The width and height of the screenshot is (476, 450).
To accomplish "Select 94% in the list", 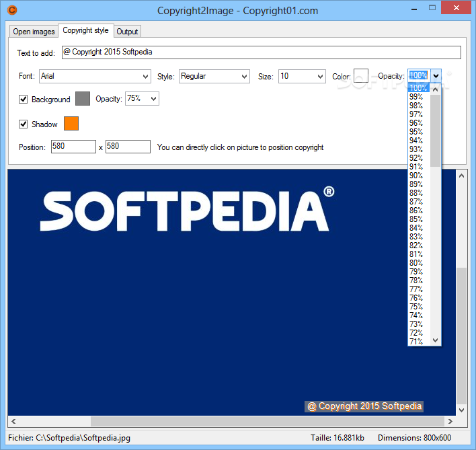I will pos(419,141).
